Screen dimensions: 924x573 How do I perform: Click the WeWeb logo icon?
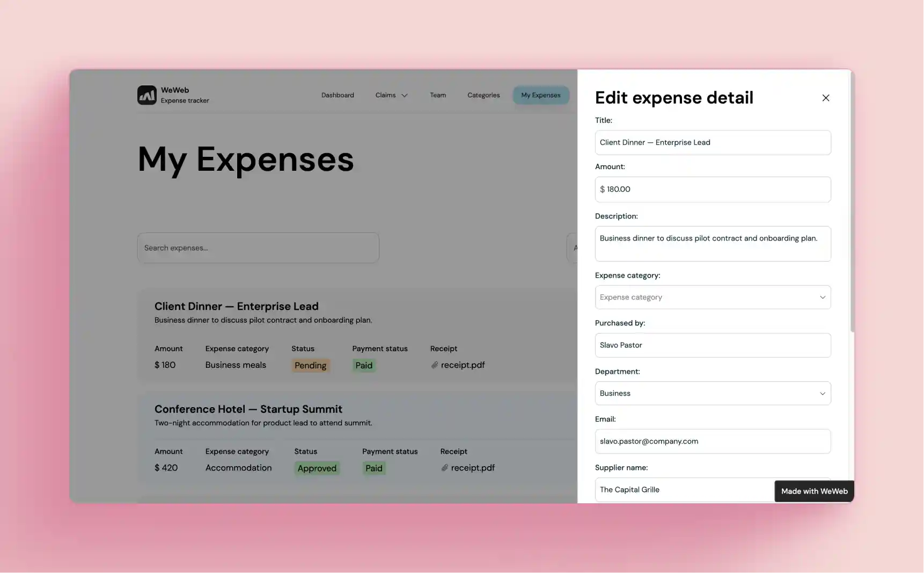[x=146, y=95]
